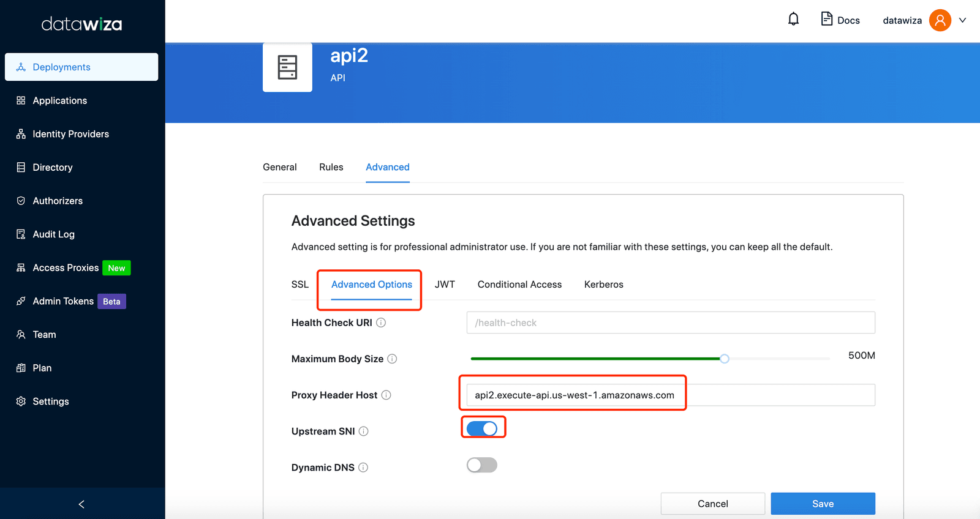Image resolution: width=980 pixels, height=519 pixels.
Task: Click the Authorizers shield icon
Action: tap(21, 201)
